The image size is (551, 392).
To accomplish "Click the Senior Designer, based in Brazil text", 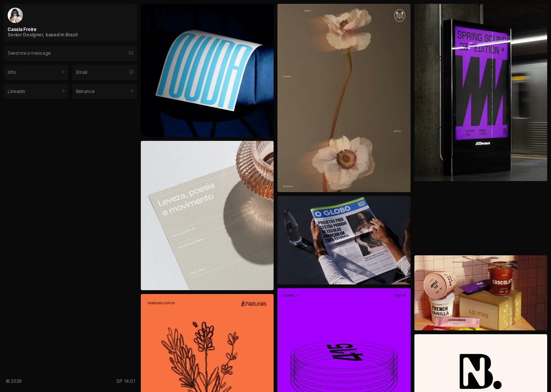I will click(42, 35).
